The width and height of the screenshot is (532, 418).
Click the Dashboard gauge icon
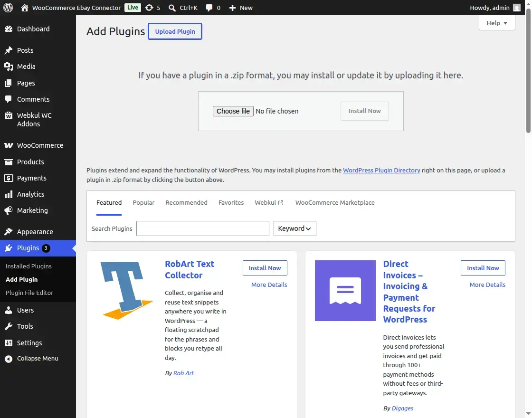(9, 29)
